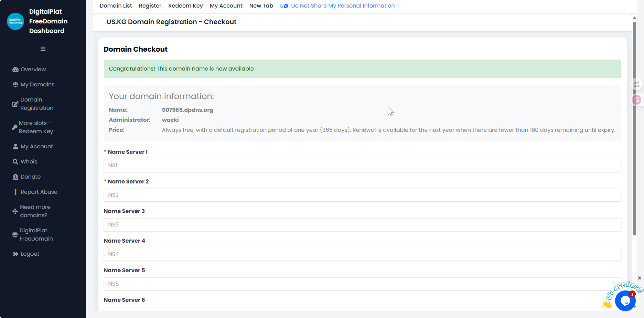Click into the Name Server 4 field
This screenshot has width=644, height=318.
pos(362,254)
